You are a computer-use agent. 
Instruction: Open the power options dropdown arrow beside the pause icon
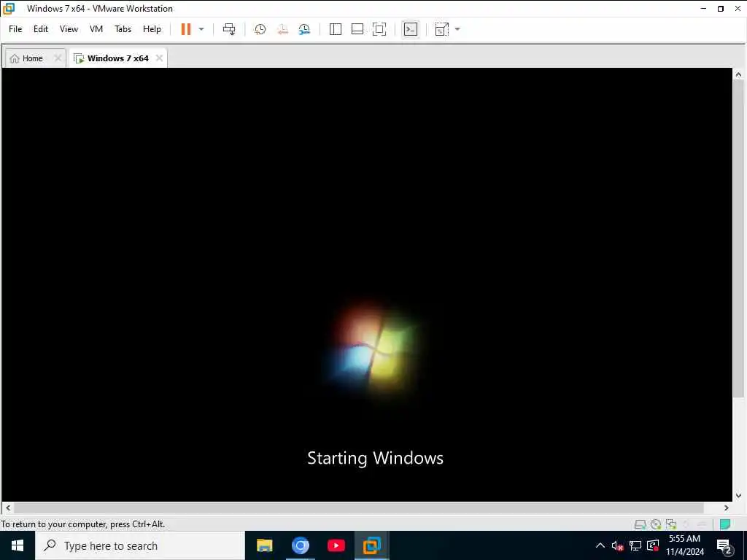pyautogui.click(x=201, y=29)
